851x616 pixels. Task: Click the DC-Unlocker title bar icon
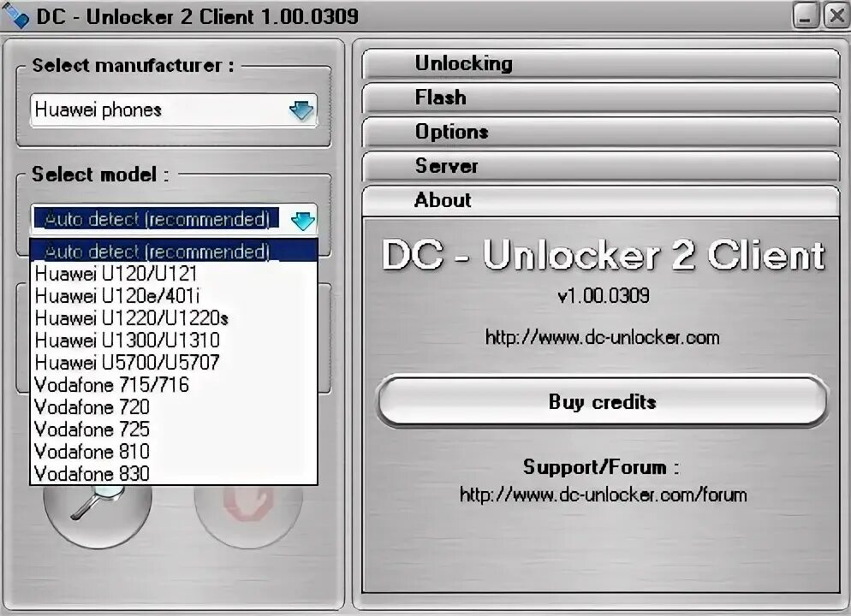[15, 16]
